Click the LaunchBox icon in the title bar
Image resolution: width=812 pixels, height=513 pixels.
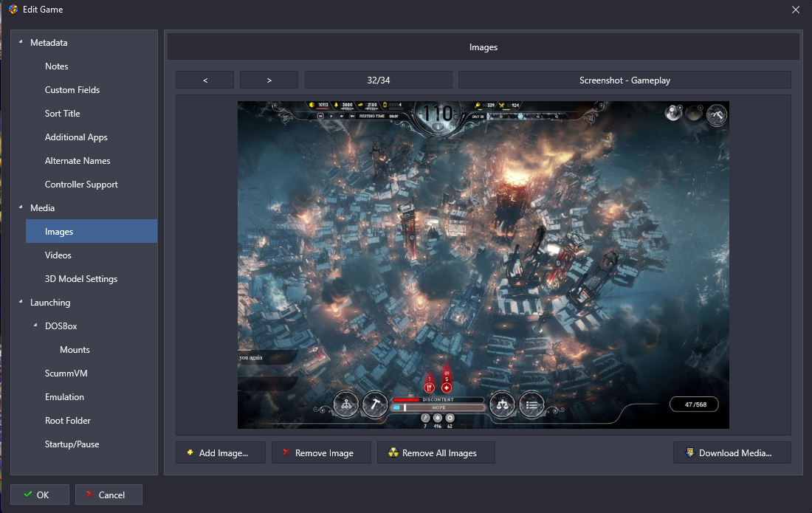tap(13, 10)
